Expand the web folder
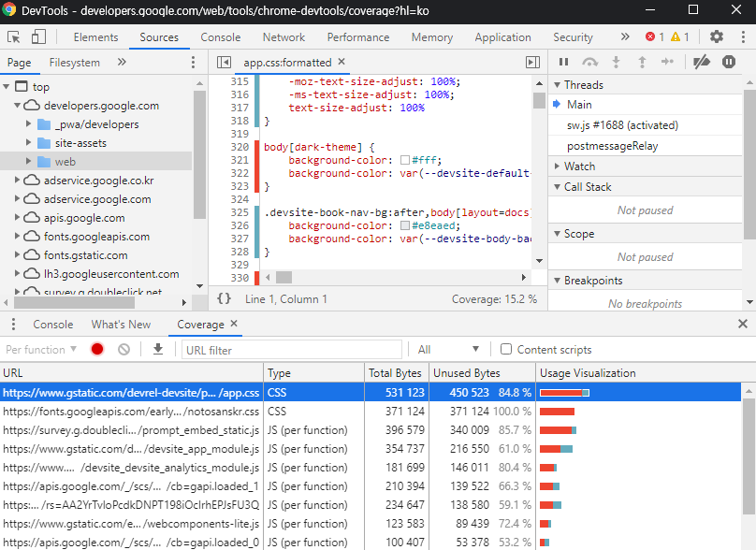The height and width of the screenshot is (550, 756). [28, 161]
